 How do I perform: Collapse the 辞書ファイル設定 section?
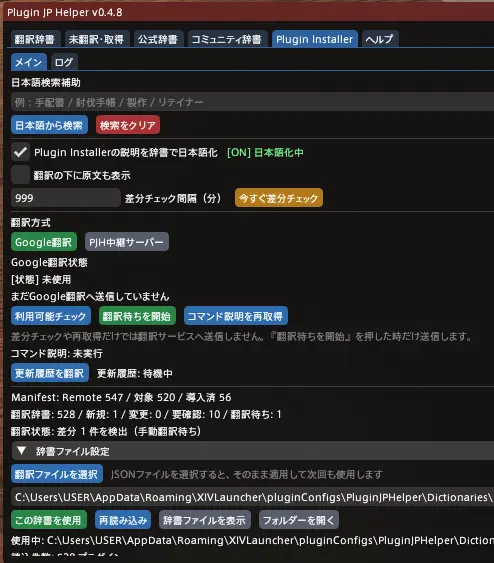coord(252,451)
